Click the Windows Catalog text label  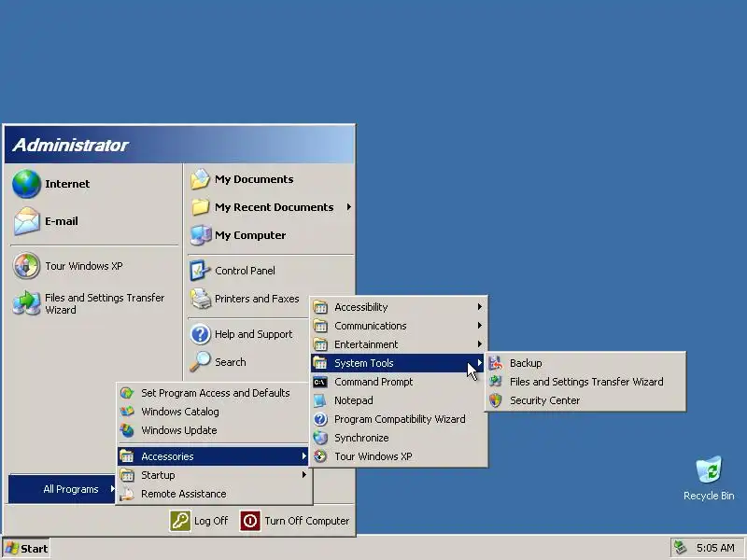pyautogui.click(x=180, y=412)
